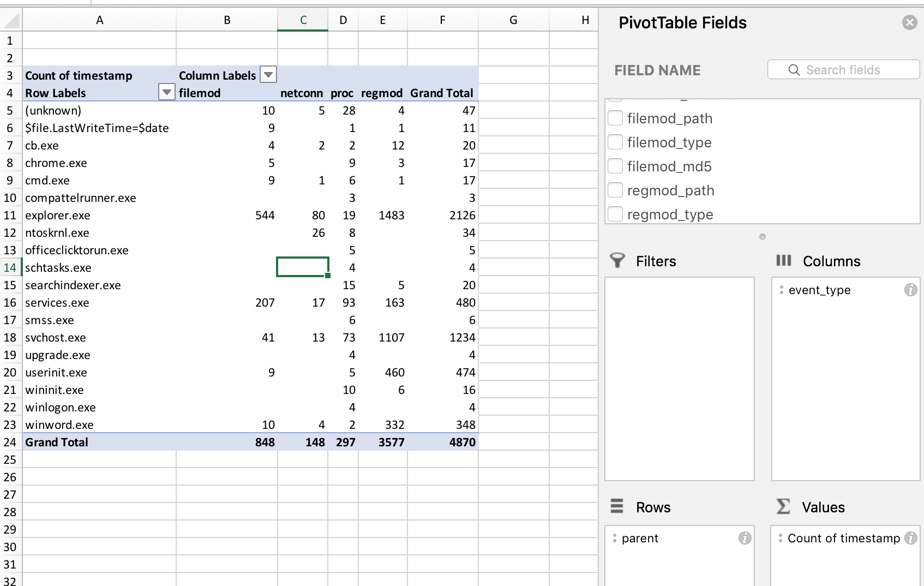Click the select-all corner of the sheet
Screen dimensions: 924x586
(x=11, y=21)
